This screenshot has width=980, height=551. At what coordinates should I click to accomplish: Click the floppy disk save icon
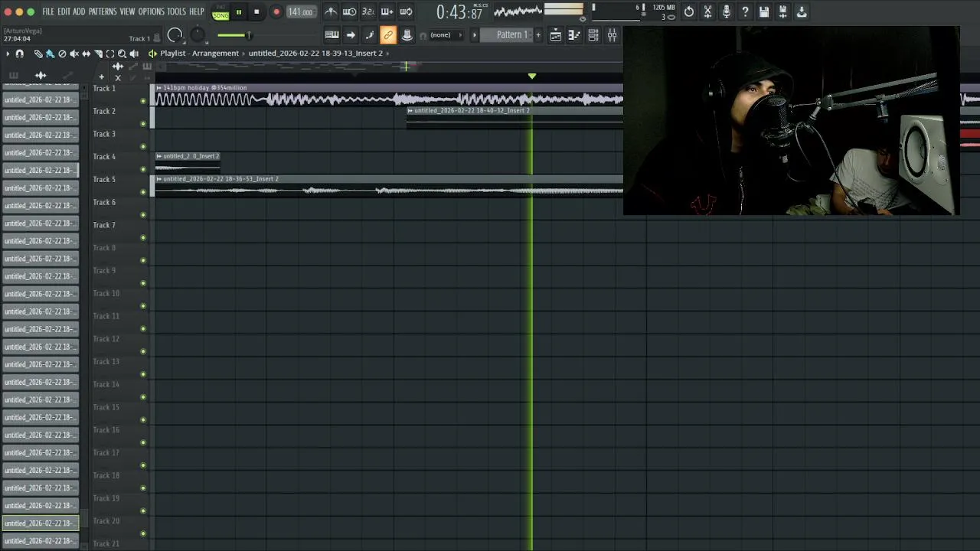763,11
